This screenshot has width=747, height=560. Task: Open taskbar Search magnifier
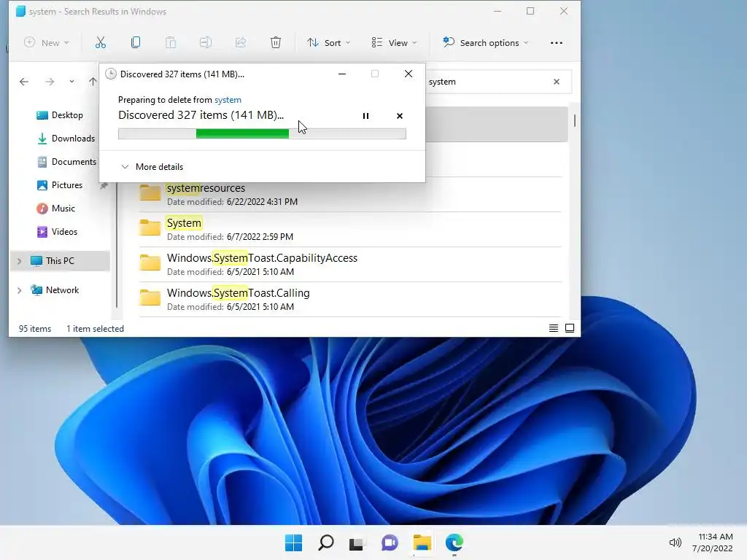pyautogui.click(x=326, y=542)
